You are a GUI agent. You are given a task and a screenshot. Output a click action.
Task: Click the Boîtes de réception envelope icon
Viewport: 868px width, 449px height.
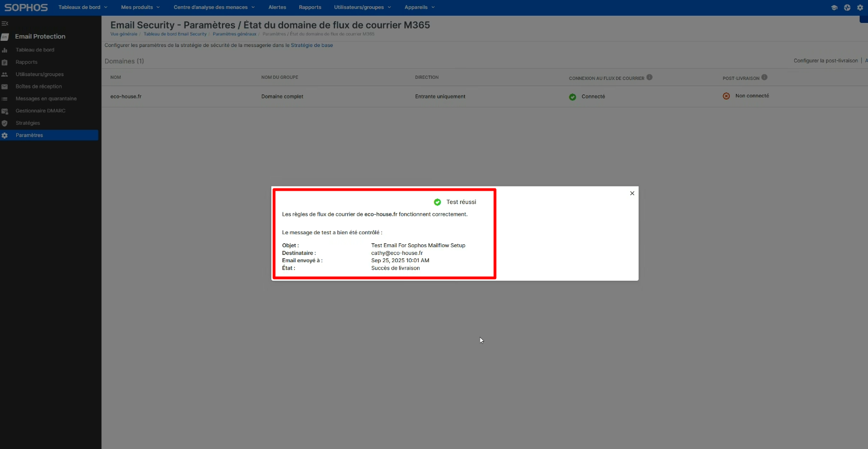pos(4,87)
